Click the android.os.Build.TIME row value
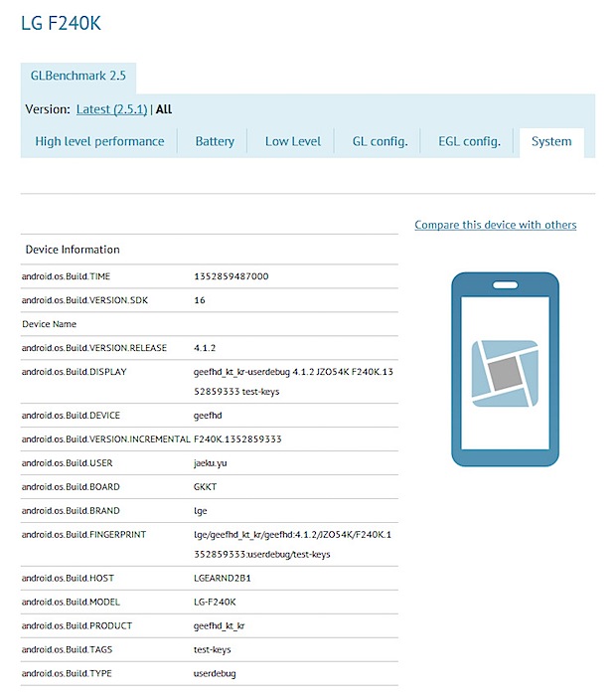 coord(231,276)
